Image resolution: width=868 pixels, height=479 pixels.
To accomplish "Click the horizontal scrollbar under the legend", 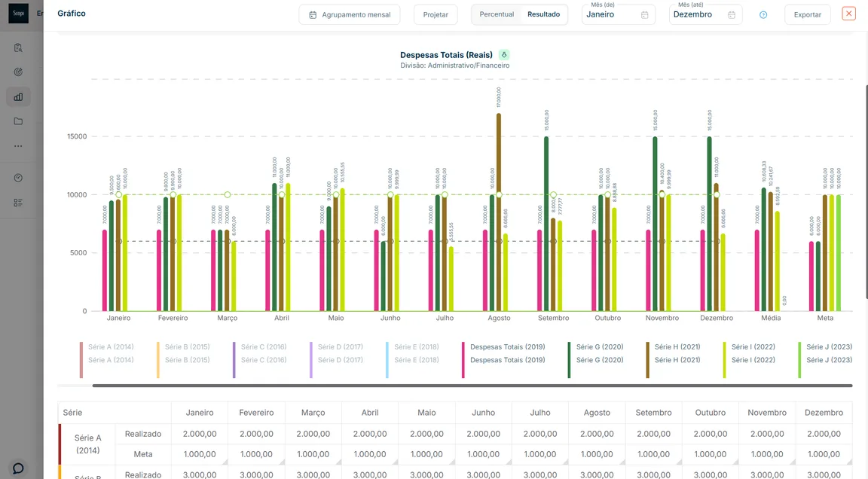I will (x=472, y=386).
